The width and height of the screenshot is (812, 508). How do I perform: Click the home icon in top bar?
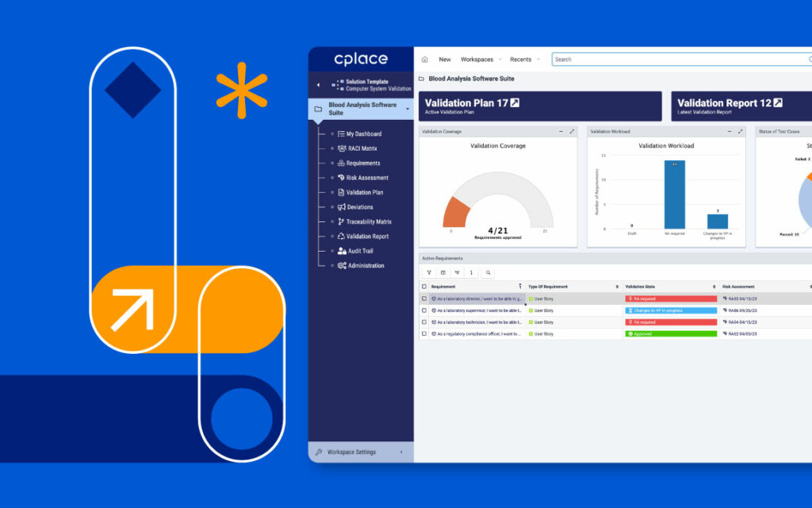click(x=424, y=60)
